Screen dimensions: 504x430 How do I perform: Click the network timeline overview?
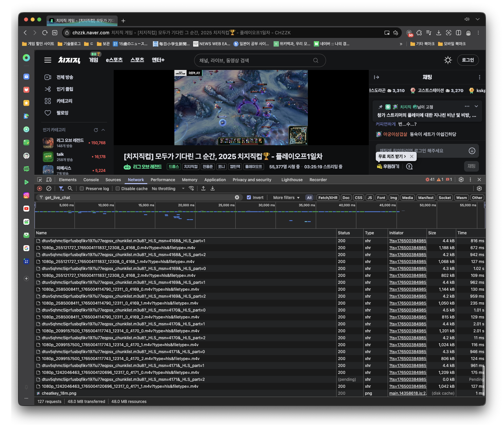(x=260, y=215)
